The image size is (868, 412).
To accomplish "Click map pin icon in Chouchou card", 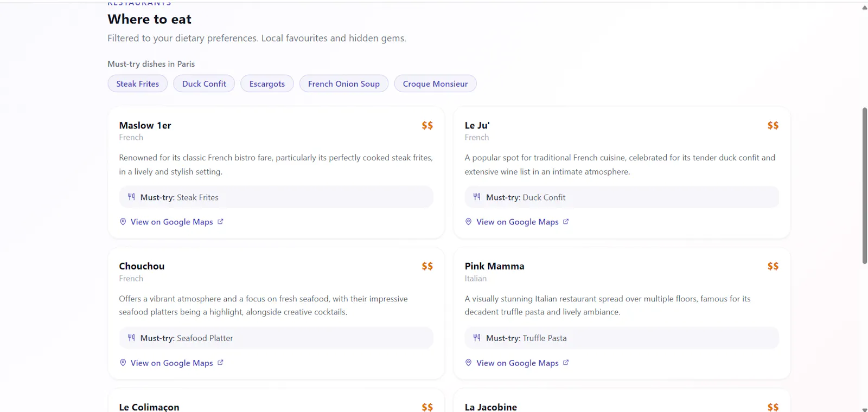I will click(123, 363).
